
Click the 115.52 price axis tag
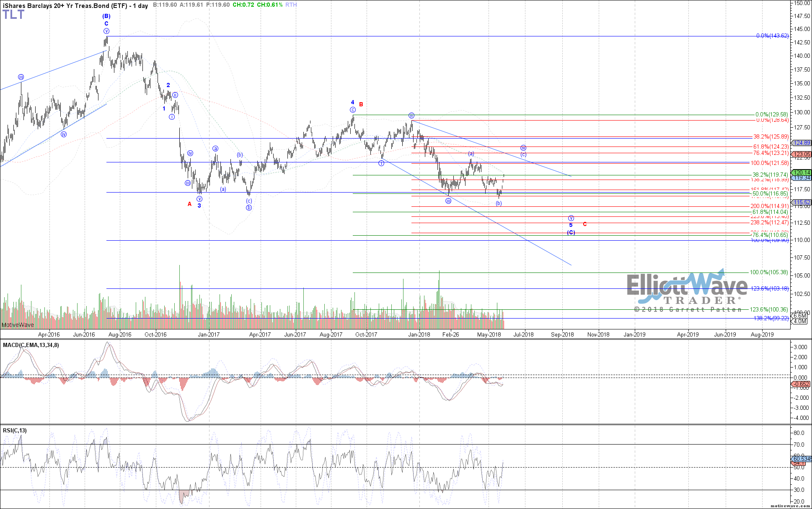[x=802, y=202]
